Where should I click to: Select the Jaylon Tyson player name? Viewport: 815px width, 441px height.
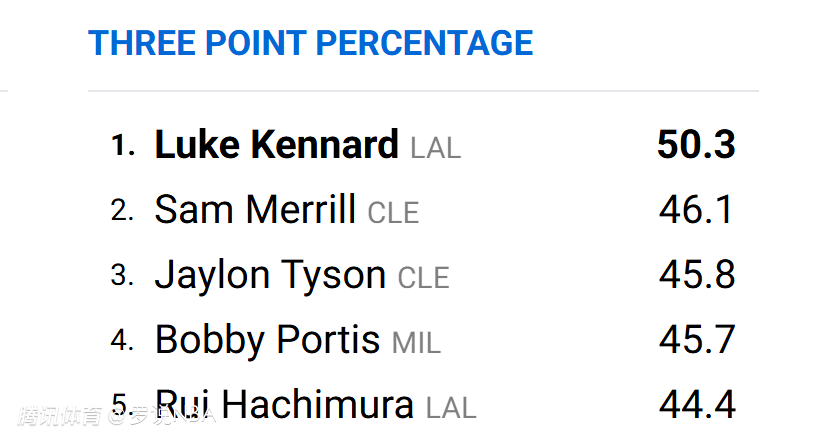tap(270, 275)
